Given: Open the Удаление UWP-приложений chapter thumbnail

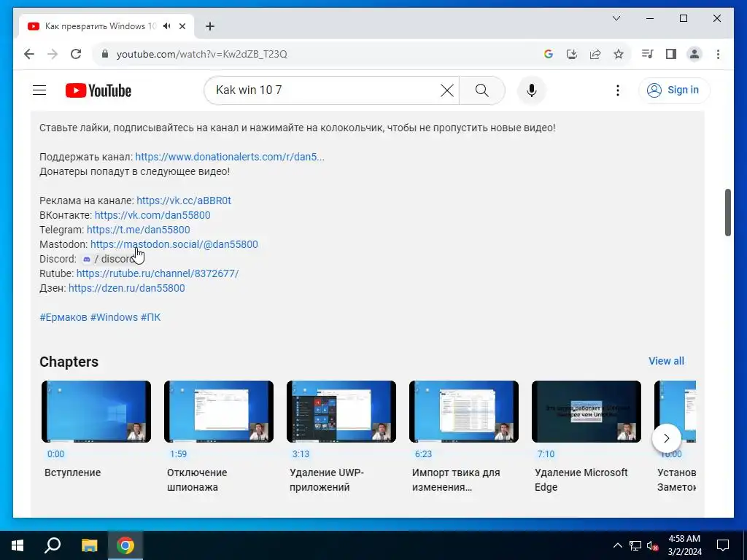Looking at the screenshot, I should coord(341,411).
